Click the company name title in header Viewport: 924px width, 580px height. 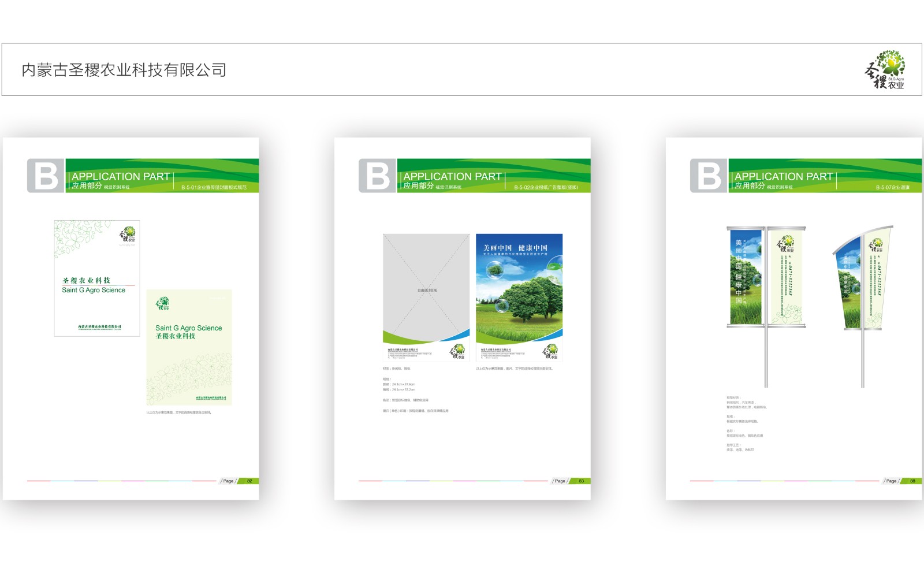(124, 70)
